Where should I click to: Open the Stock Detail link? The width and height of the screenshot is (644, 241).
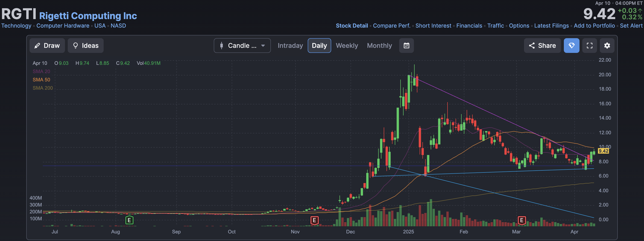(x=352, y=26)
